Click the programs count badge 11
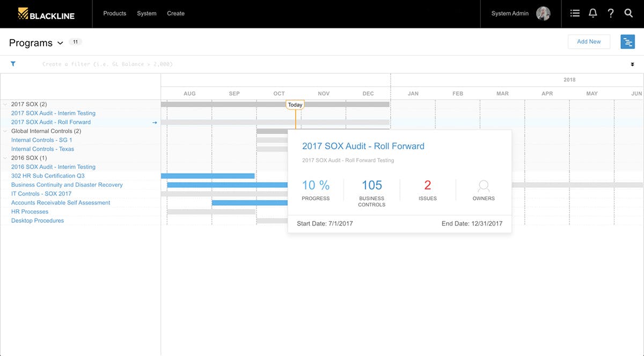644x356 pixels. click(x=76, y=42)
